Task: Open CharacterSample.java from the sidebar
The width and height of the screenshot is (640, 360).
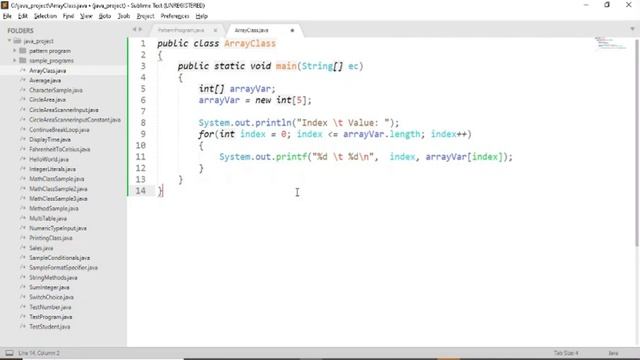Action: tap(56, 90)
